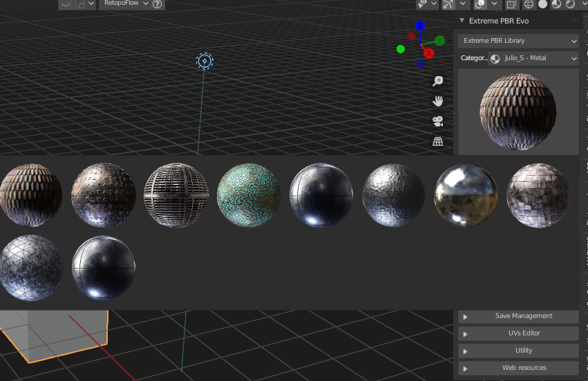Toggle X-ray mode

point(511,4)
